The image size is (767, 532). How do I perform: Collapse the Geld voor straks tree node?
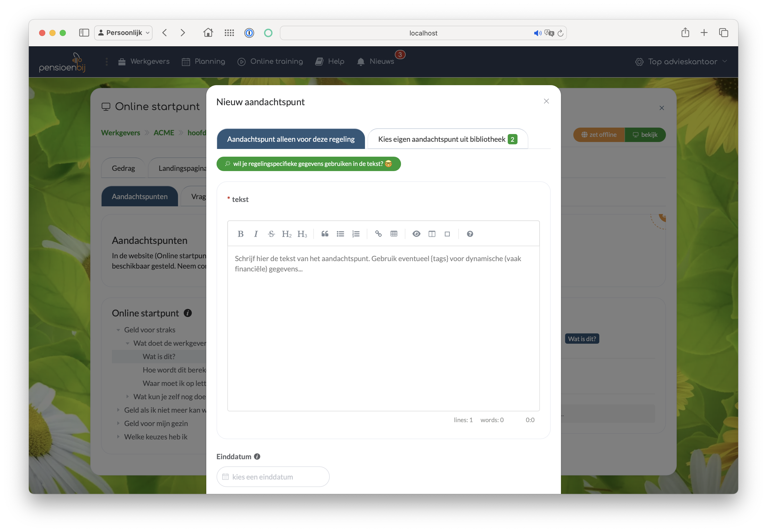pos(118,330)
